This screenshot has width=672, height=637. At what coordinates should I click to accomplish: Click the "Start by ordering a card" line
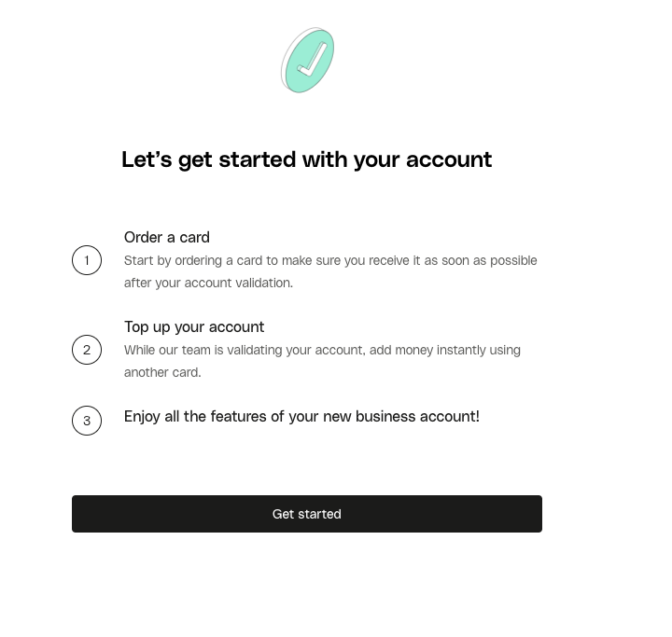pos(330,261)
